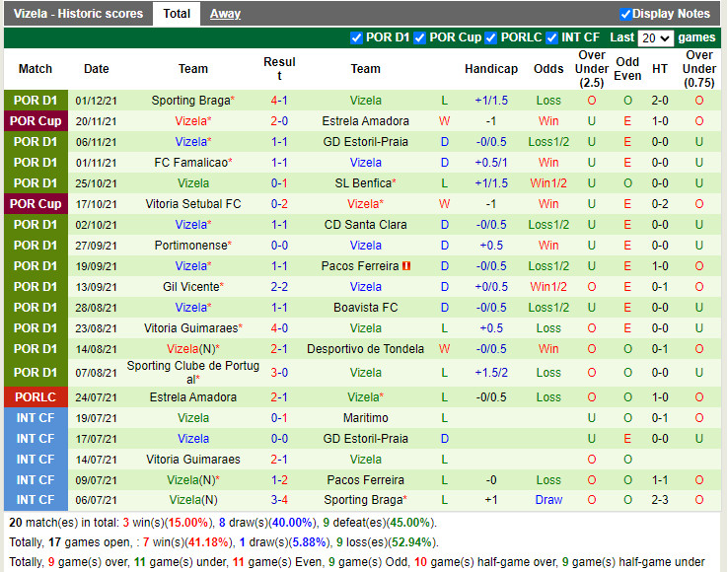Click the PORLC league badge
This screenshot has height=572, width=728.
36,397
